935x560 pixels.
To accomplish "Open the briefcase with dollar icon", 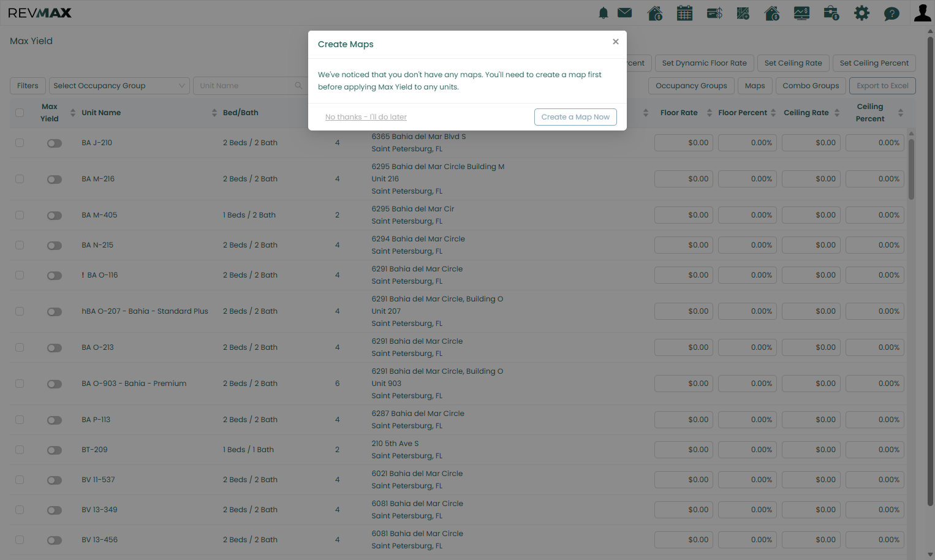I will (x=831, y=13).
